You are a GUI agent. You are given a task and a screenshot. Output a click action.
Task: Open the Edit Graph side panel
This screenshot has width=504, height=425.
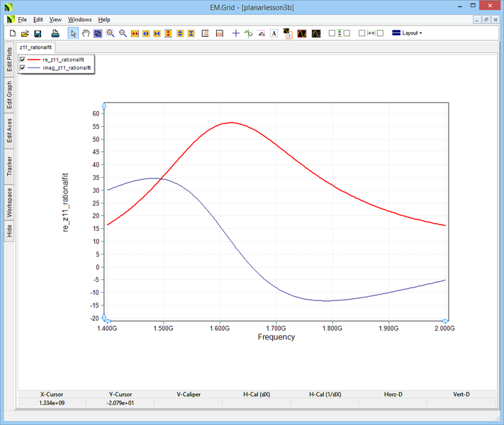click(9, 95)
